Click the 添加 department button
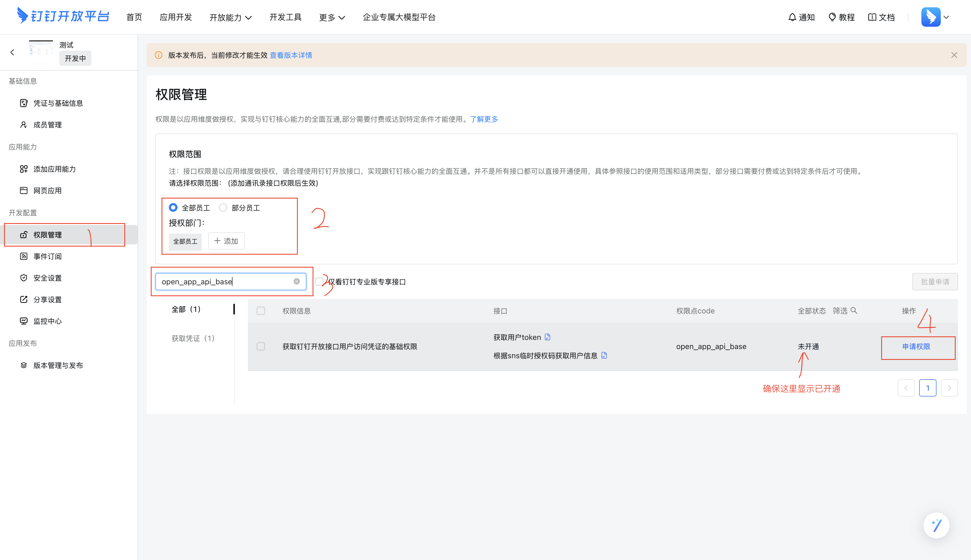The height and width of the screenshot is (560, 971). point(226,241)
